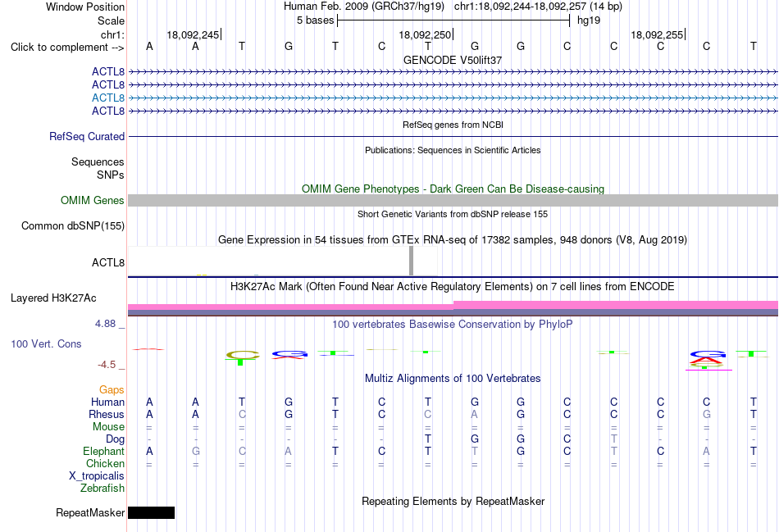The width and height of the screenshot is (779, 532).
Task: Click the RefSeq Curated gene line
Action: point(453,136)
